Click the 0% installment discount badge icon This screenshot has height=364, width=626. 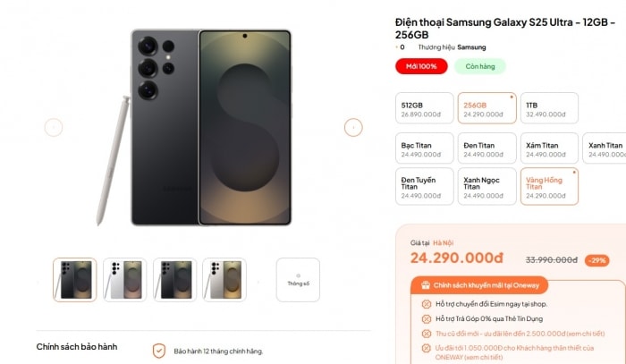tap(427, 319)
